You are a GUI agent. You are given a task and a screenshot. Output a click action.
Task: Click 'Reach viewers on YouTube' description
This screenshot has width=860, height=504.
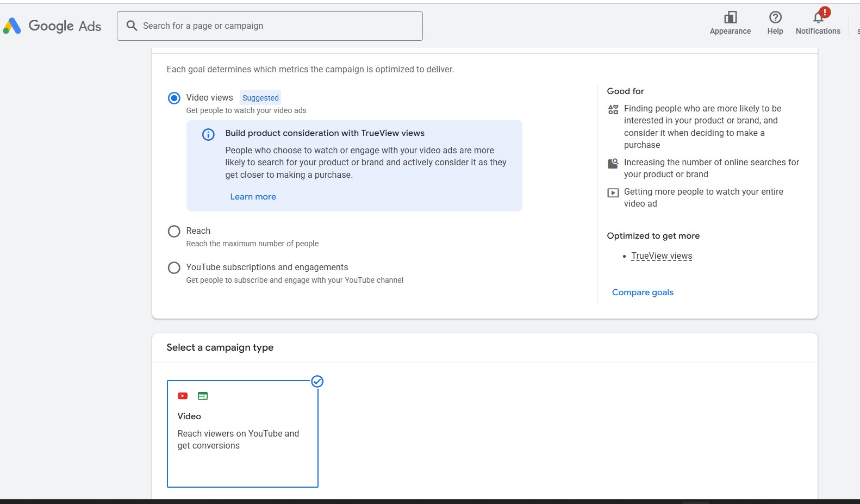[238, 439]
